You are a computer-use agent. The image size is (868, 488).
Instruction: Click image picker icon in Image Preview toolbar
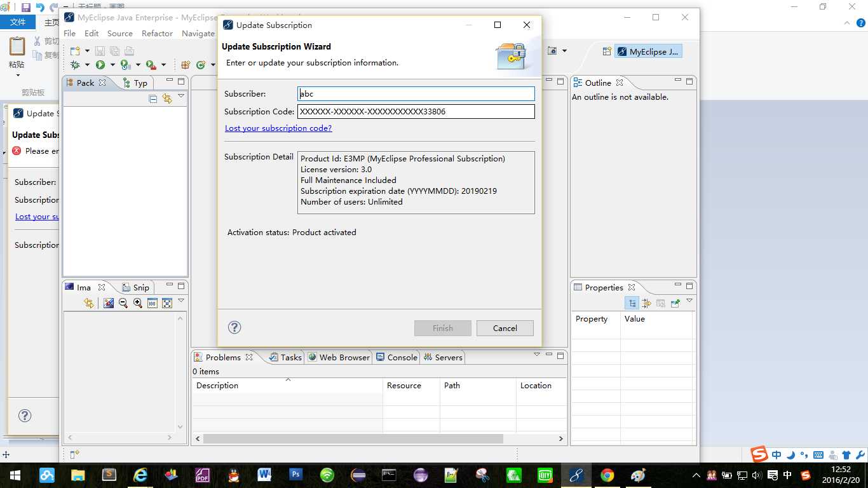click(109, 304)
